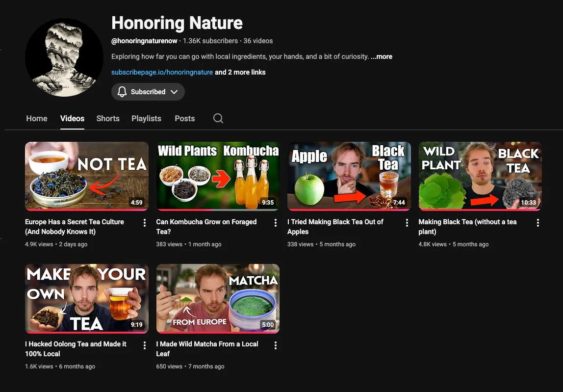Show the 'and 2 more links' popup
Screen dimensions: 563x392
tap(240, 72)
